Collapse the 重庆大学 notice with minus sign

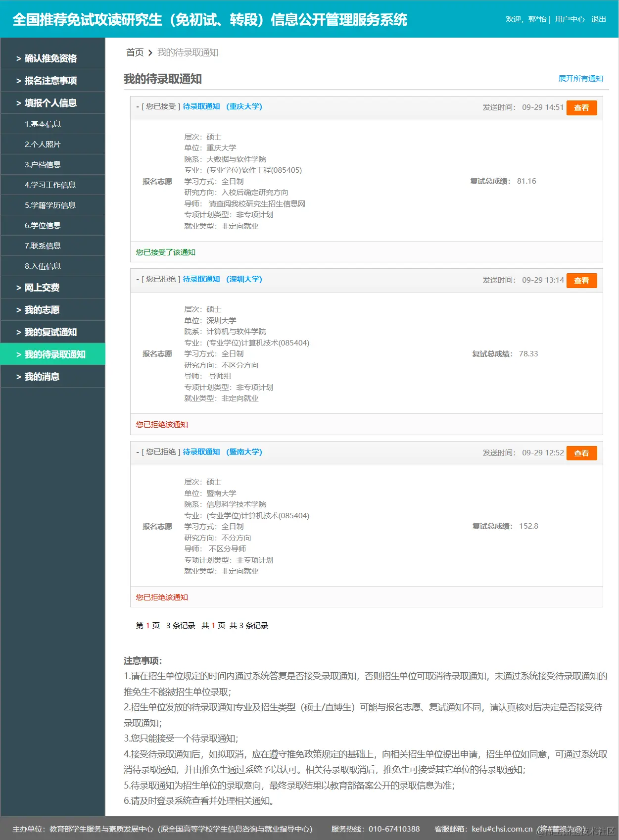[x=138, y=106]
